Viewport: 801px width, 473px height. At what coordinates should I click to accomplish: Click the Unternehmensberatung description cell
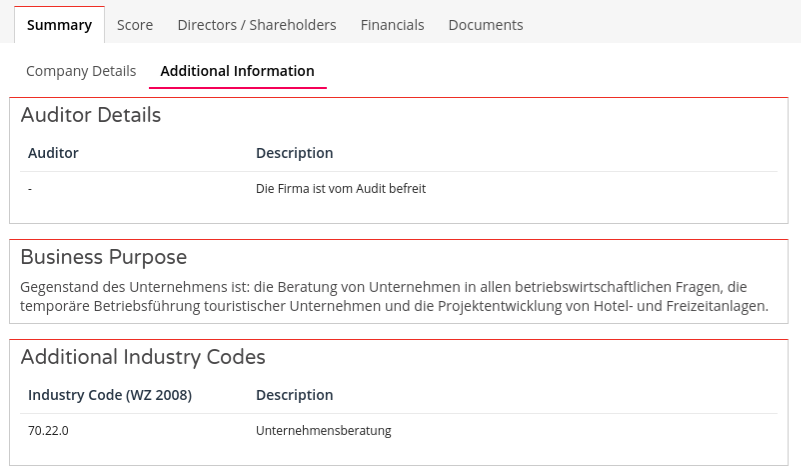click(x=323, y=431)
